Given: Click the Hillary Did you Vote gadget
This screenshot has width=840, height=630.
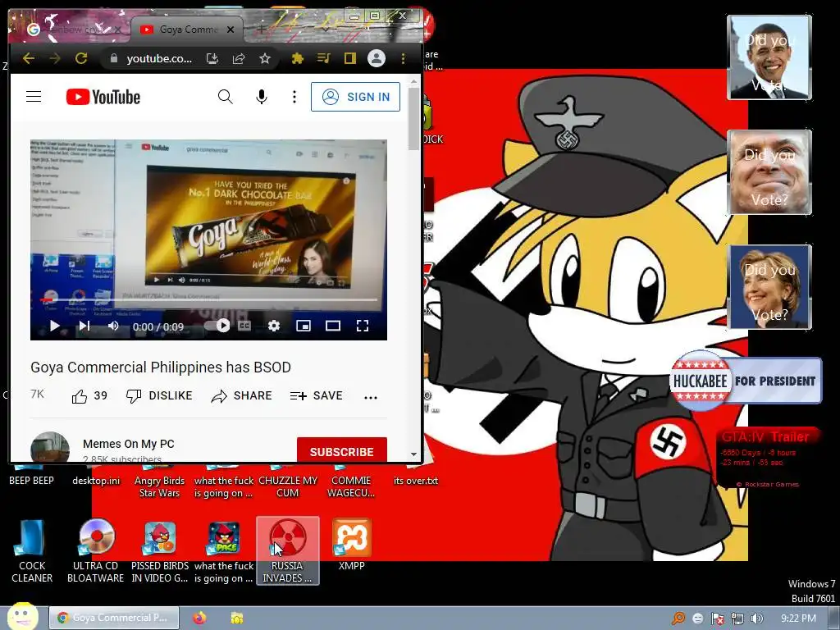Looking at the screenshot, I should (769, 287).
